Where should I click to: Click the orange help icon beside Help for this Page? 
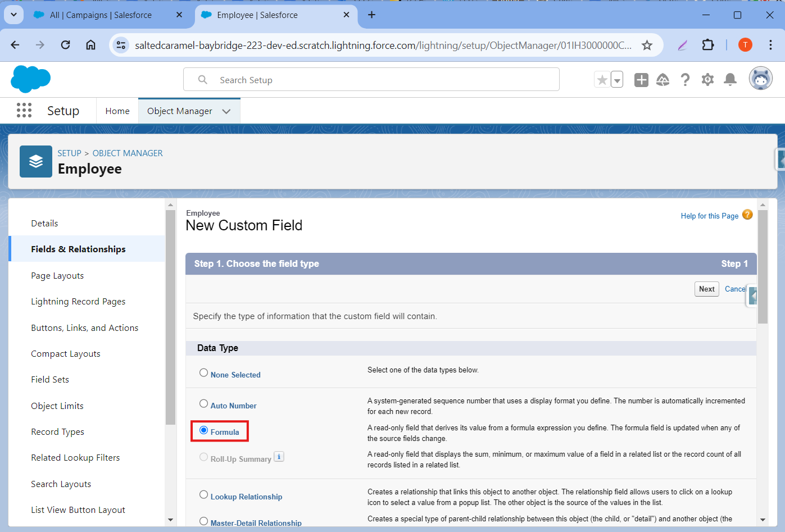747,215
